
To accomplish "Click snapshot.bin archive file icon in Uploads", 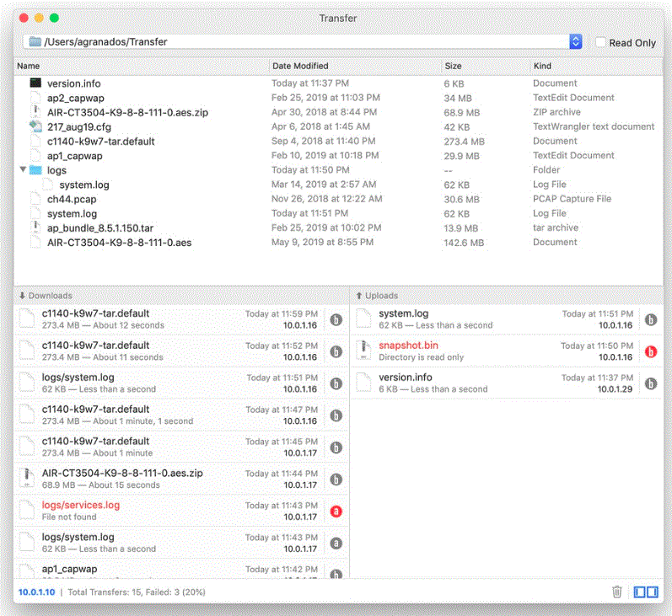I will pos(364,351).
